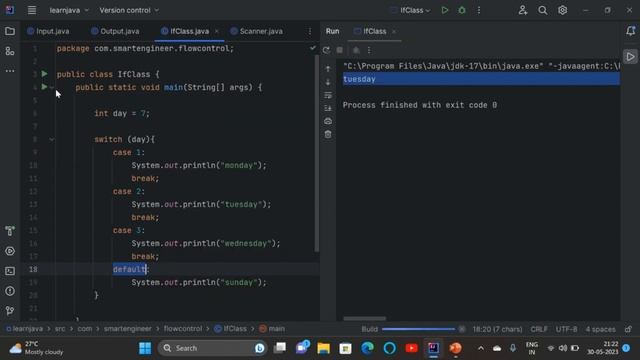Change 4 spaces indent setting

coord(600,329)
